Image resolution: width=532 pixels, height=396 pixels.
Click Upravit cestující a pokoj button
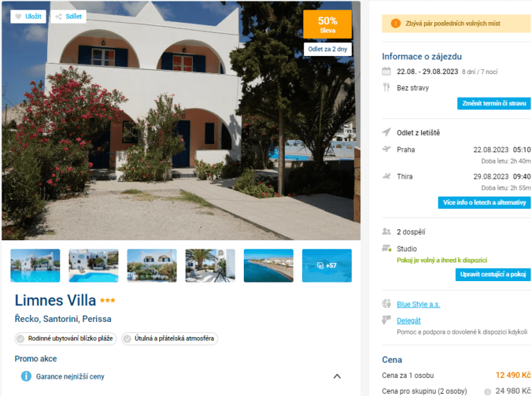click(493, 274)
